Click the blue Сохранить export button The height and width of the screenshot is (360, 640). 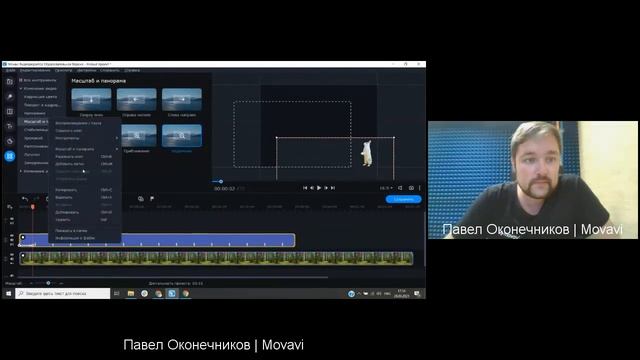(x=404, y=199)
